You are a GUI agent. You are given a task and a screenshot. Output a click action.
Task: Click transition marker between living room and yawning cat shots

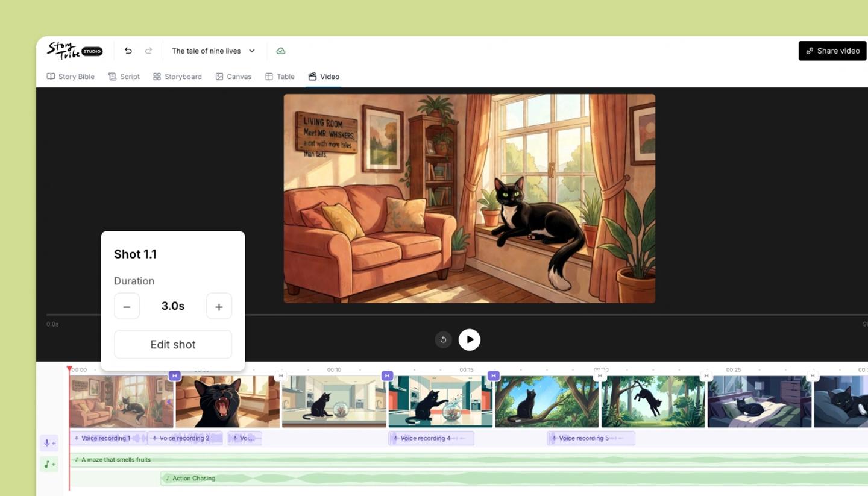tap(175, 375)
